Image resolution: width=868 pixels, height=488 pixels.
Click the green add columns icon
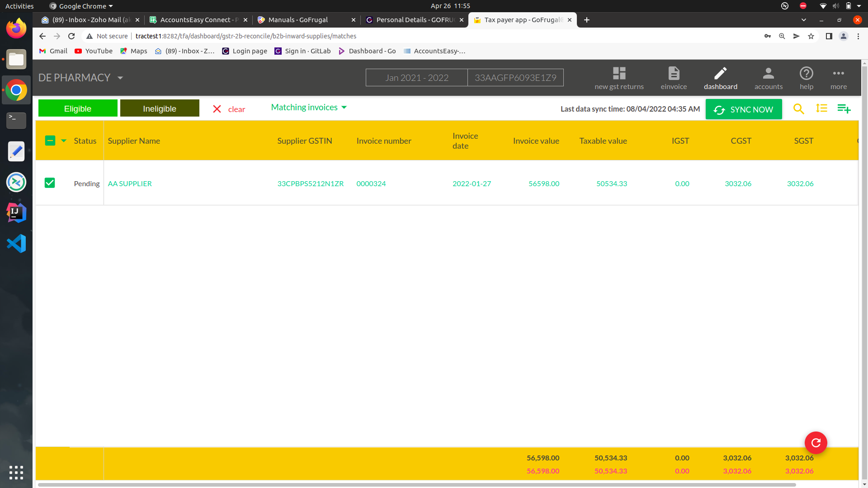click(844, 109)
